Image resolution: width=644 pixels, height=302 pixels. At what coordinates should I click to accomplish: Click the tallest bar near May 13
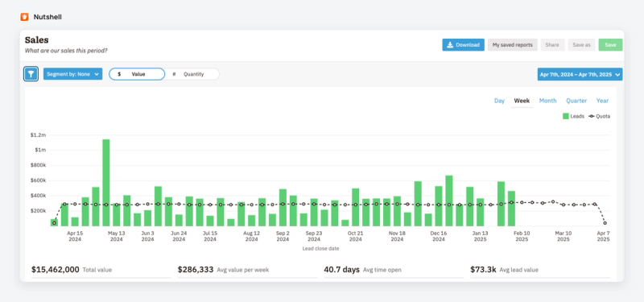pos(106,183)
